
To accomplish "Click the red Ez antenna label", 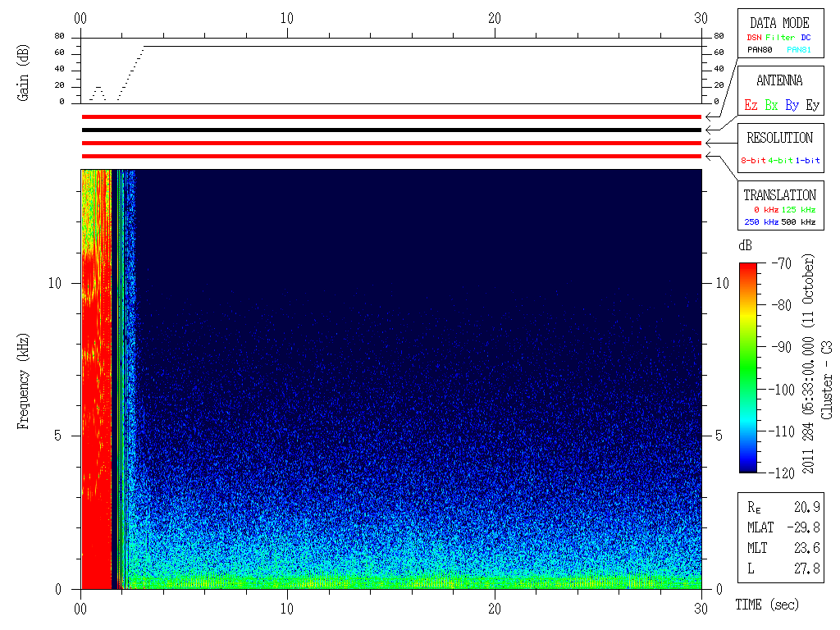I will [751, 105].
